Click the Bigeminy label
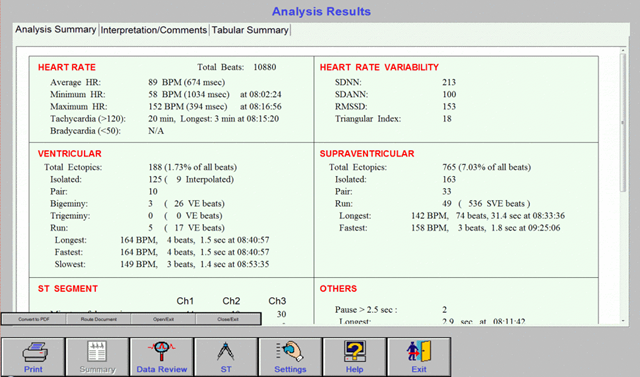This screenshot has width=640, height=377. (69, 204)
